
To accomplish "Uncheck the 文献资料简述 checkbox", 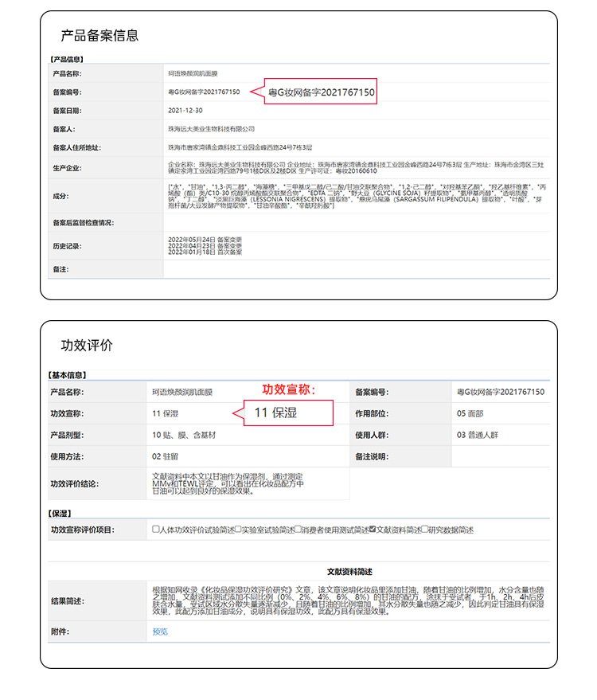I will pyautogui.click(x=373, y=529).
